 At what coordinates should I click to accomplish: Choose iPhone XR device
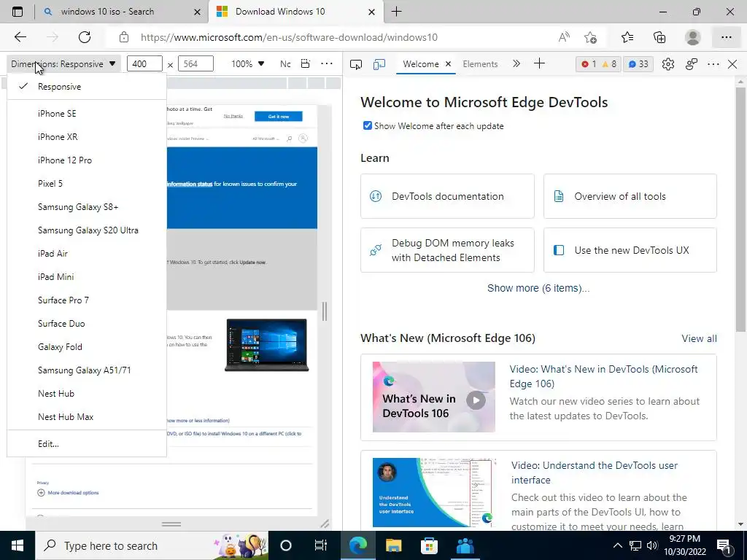pos(87,136)
